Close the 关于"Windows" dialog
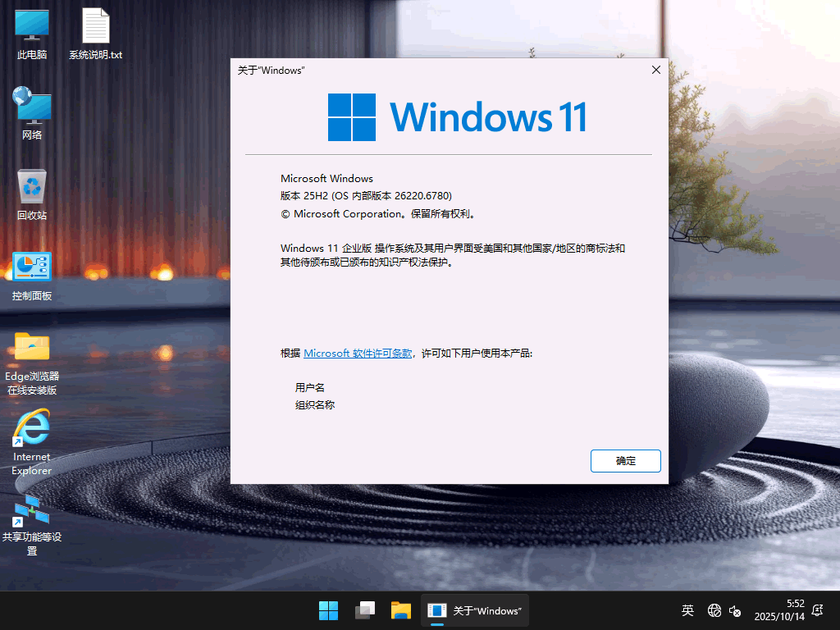This screenshot has height=630, width=840. pyautogui.click(x=655, y=71)
